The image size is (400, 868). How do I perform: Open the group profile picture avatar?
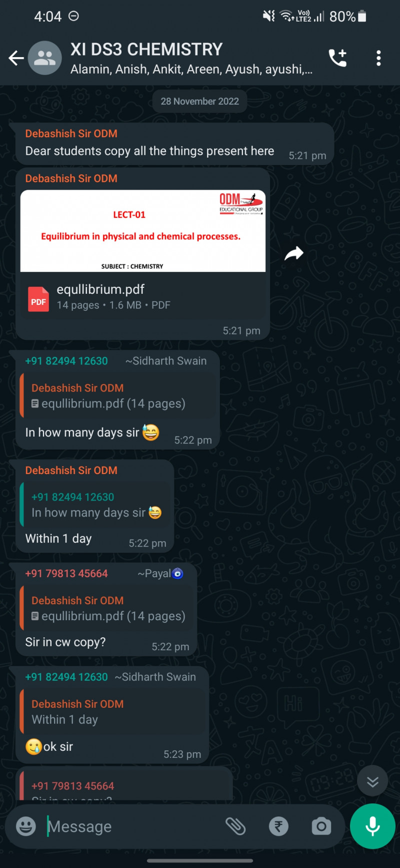click(x=45, y=58)
